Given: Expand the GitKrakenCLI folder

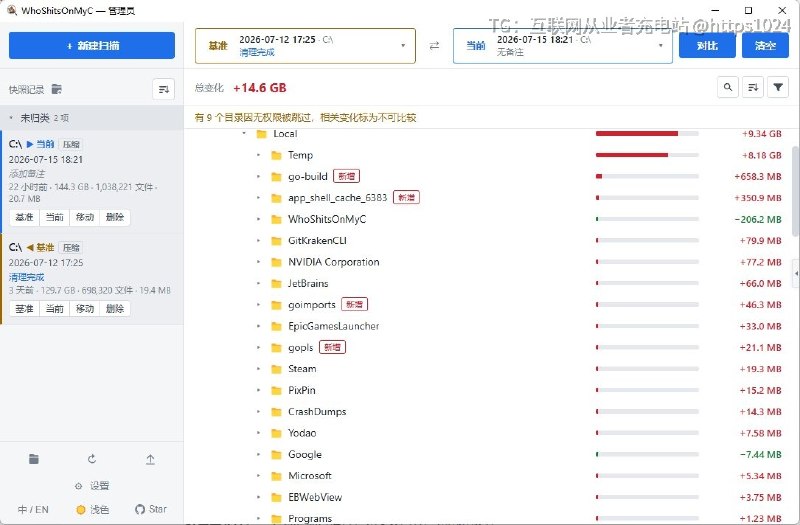Looking at the screenshot, I should pyautogui.click(x=258, y=240).
